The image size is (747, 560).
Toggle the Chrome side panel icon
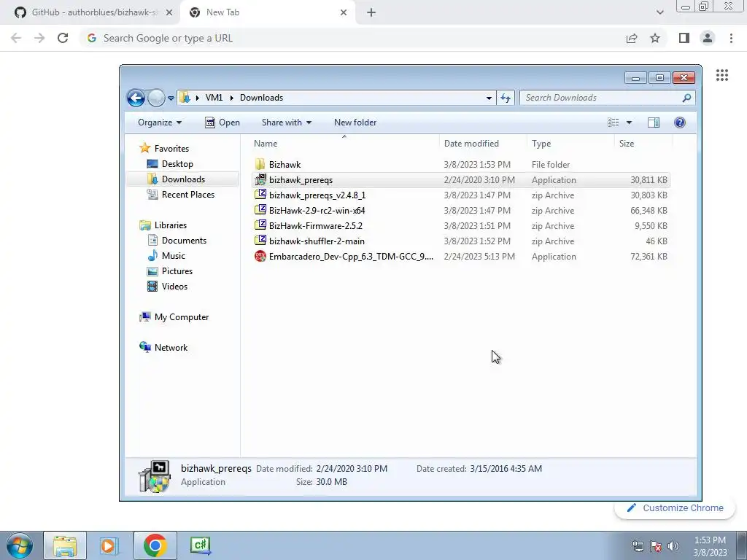pos(684,38)
